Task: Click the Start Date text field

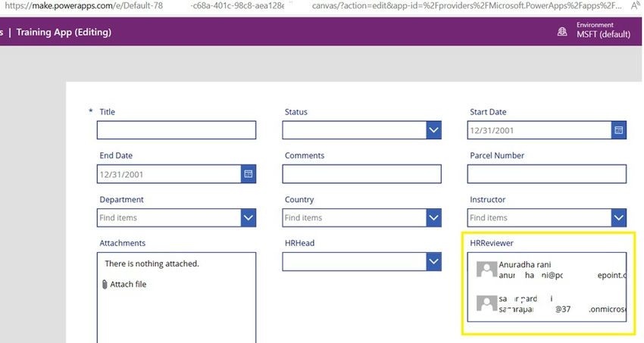Action: 539,130
